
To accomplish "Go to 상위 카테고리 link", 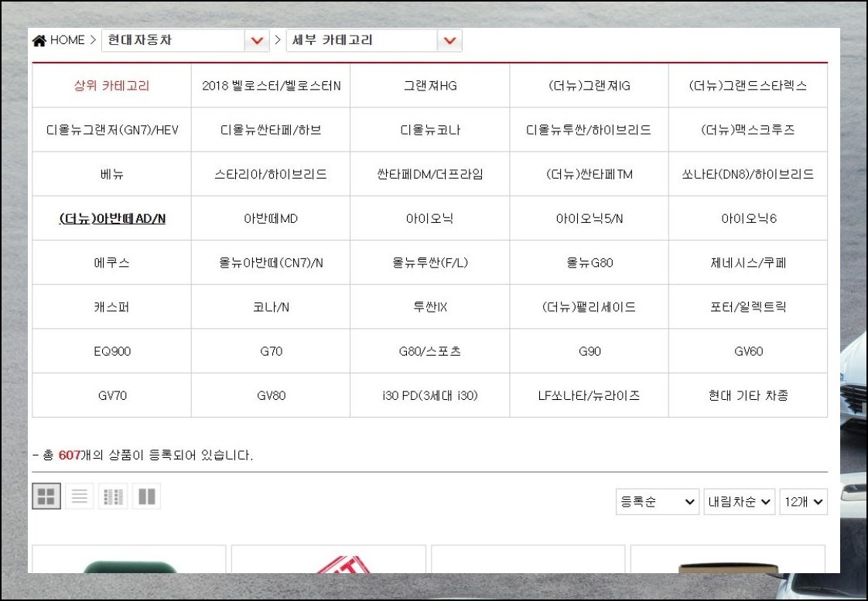I will [112, 86].
